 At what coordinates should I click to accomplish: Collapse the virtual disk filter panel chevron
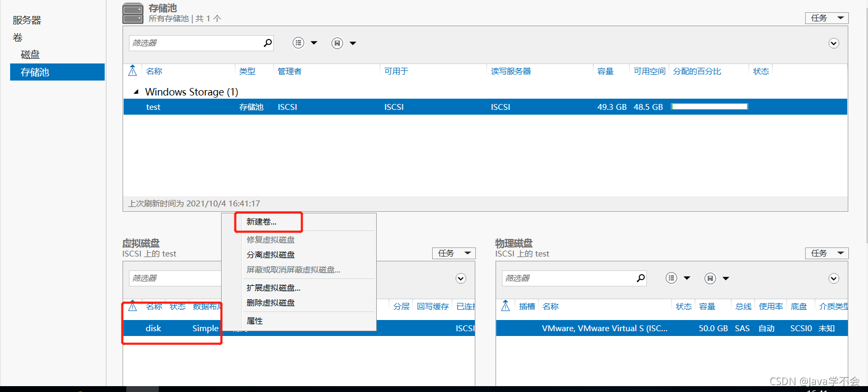tap(461, 278)
